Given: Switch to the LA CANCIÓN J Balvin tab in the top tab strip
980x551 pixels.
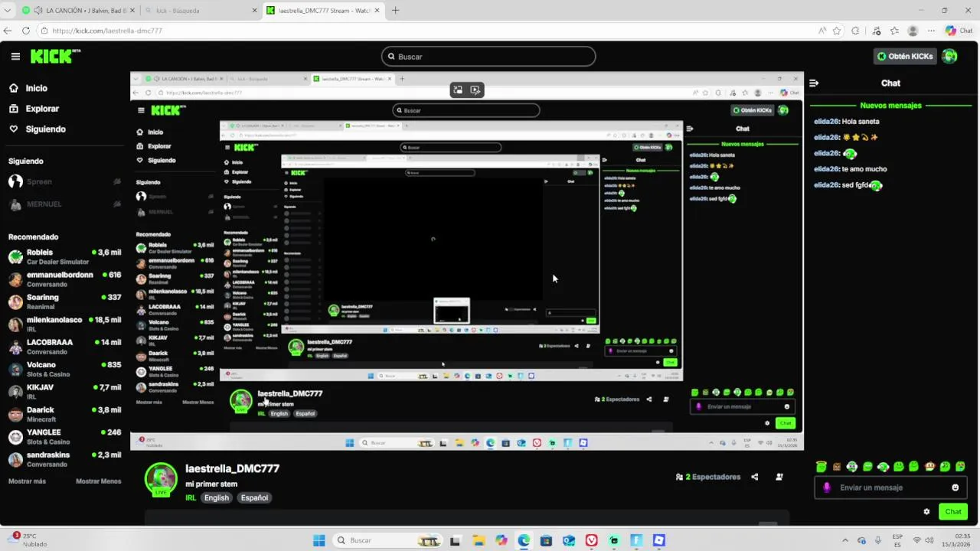Looking at the screenshot, I should (x=80, y=11).
